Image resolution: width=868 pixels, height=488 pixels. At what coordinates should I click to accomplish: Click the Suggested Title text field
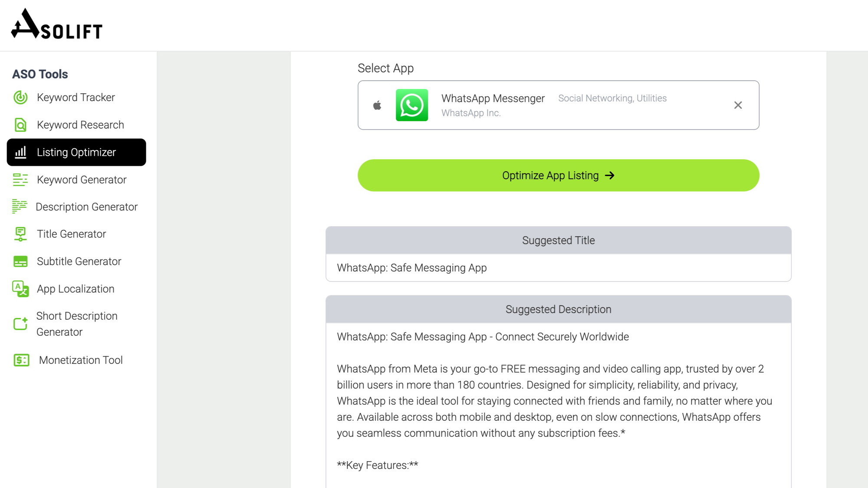pos(559,268)
